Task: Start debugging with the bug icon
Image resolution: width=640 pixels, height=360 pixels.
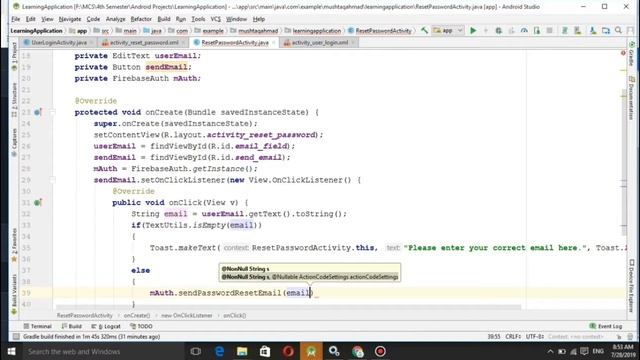Action: [x=498, y=31]
